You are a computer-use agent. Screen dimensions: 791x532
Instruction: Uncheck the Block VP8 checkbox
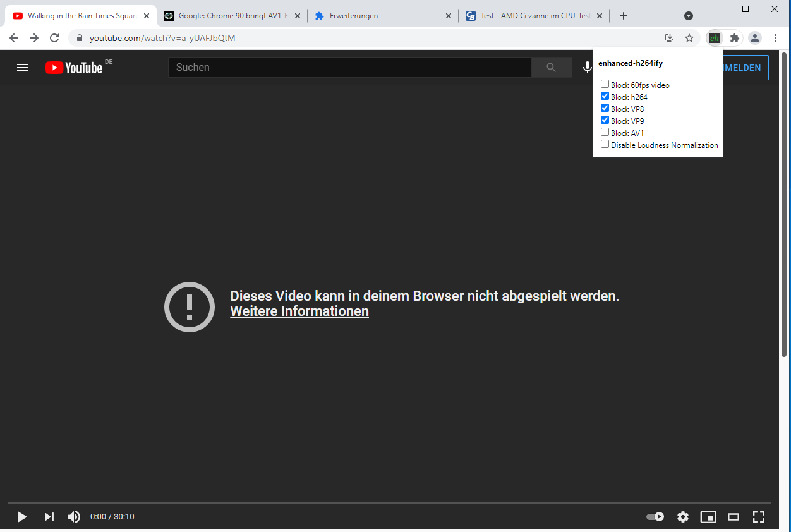(x=605, y=108)
